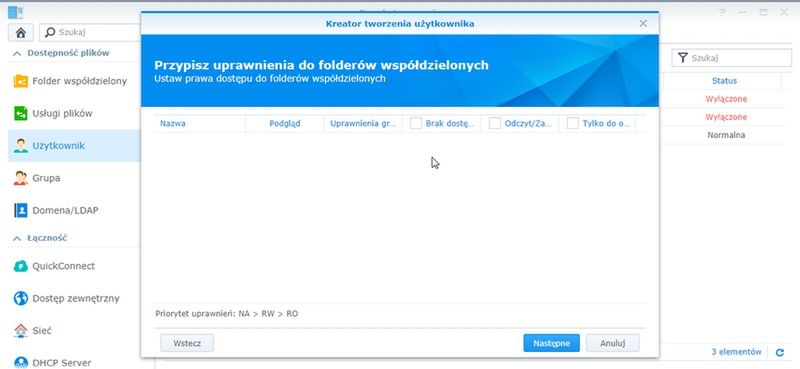Open QuickConnect label in sidebar
The width and height of the screenshot is (800, 369).
point(63,266)
